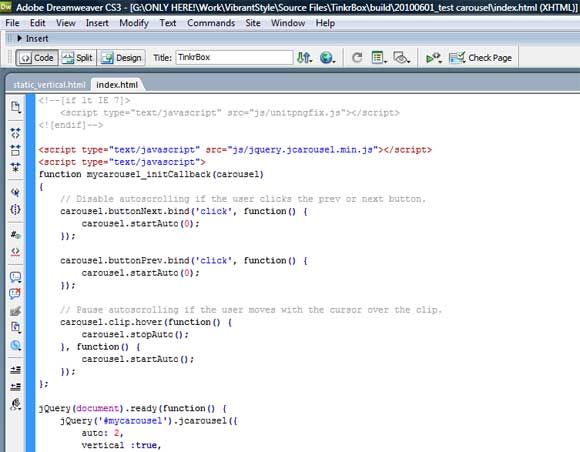Image resolution: width=580 pixels, height=452 pixels.
Task: Open the Modify menu
Action: (134, 23)
